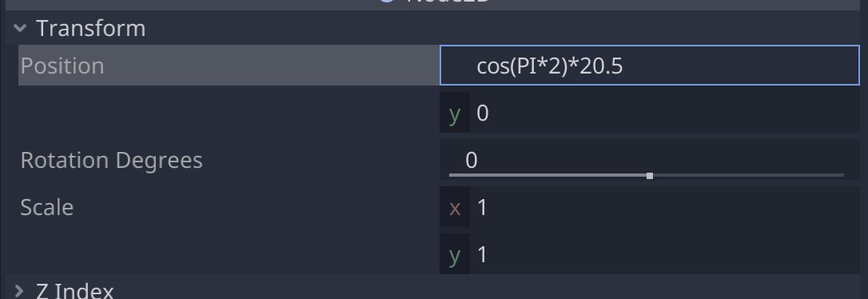Screen dimensions: 868x299
Task: Click the Position property label
Action: (x=62, y=66)
